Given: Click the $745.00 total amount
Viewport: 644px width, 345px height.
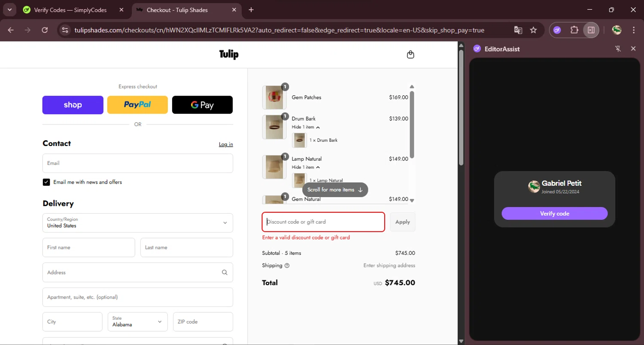Looking at the screenshot, I should [400, 283].
